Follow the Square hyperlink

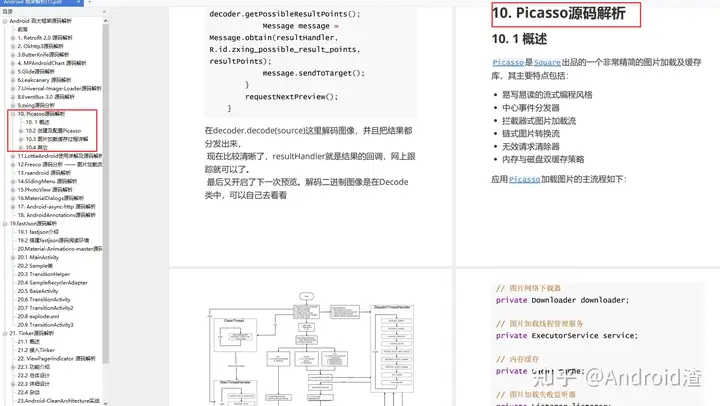pyautogui.click(x=547, y=62)
